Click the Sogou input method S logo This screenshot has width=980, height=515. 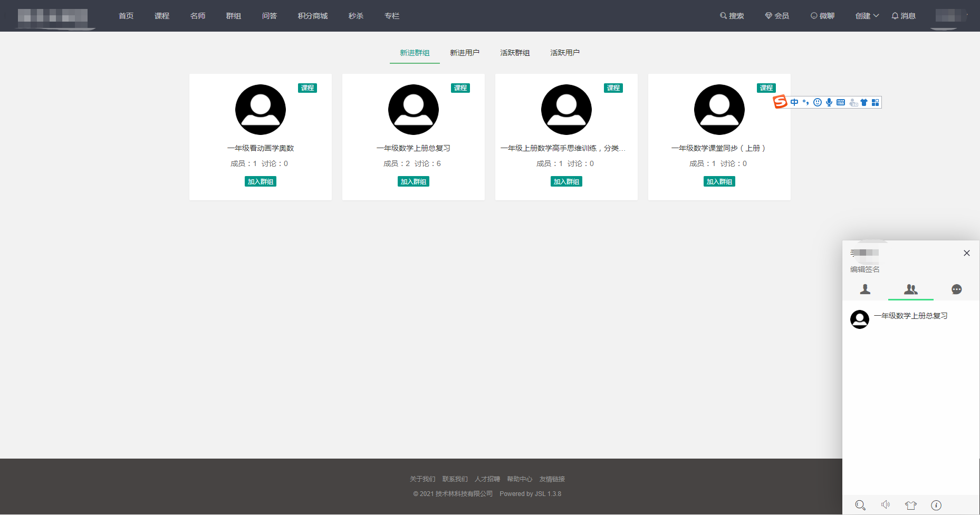pyautogui.click(x=780, y=101)
